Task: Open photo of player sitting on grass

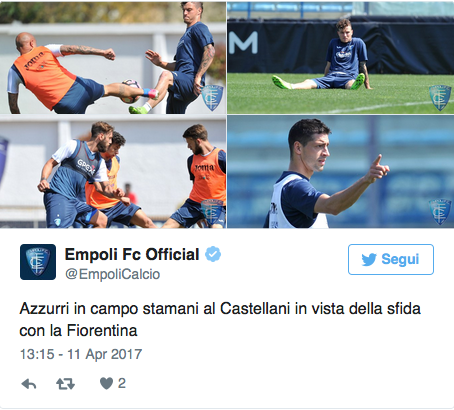Action: (x=340, y=57)
